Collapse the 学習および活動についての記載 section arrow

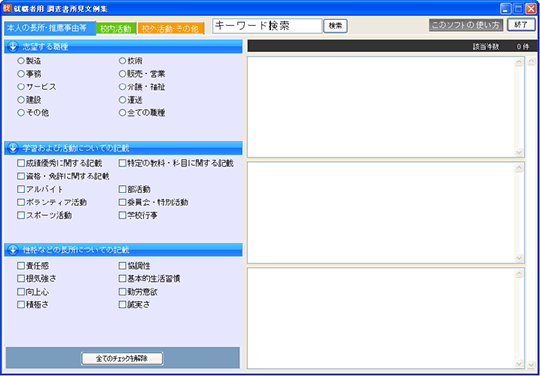(x=12, y=148)
